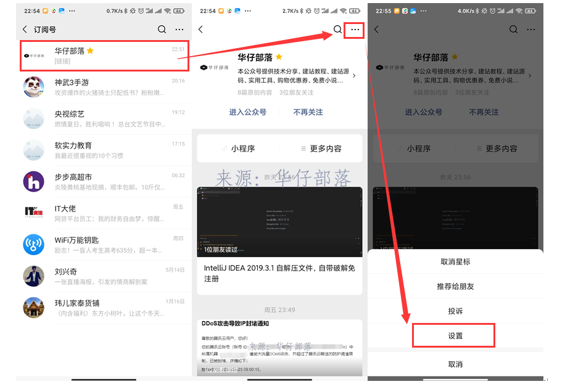Open search in the 订阅号 list header
This screenshot has width=565, height=392.
click(x=162, y=30)
